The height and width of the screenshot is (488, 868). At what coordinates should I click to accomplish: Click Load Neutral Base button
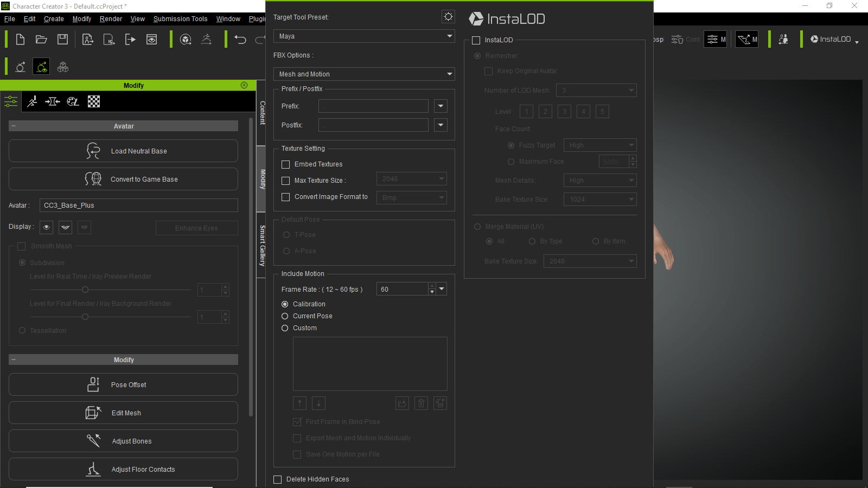point(123,151)
